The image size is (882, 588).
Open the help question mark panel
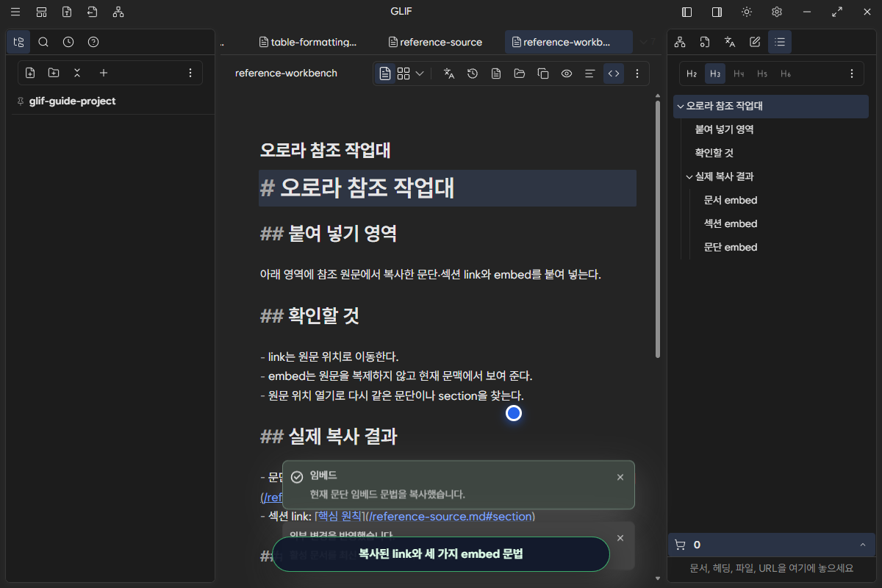point(93,42)
